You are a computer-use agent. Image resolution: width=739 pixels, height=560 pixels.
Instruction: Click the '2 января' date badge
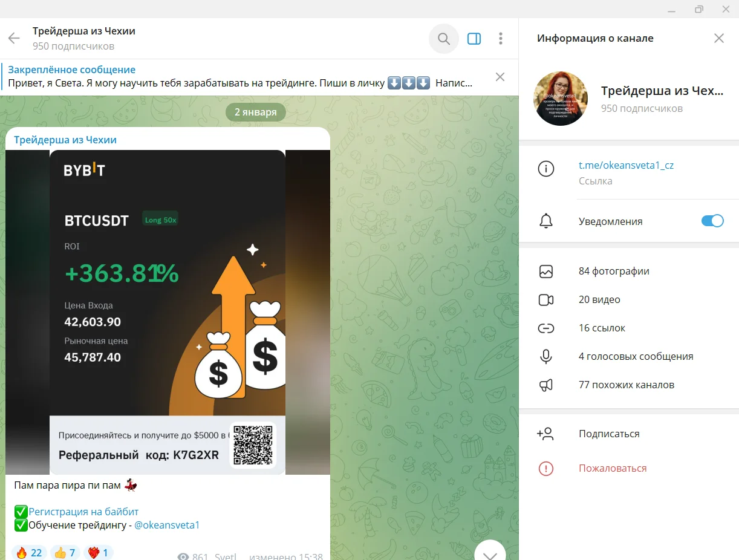256,112
